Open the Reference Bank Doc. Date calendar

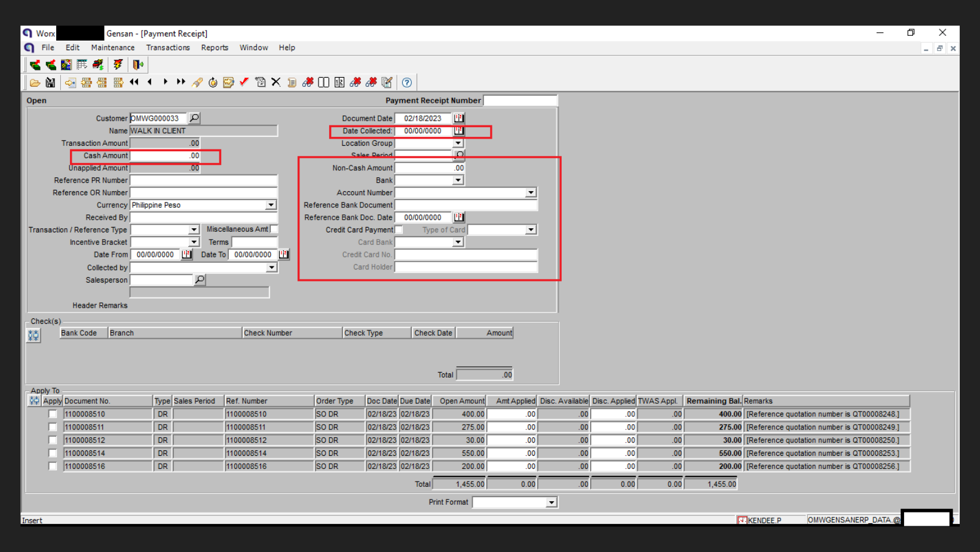[459, 217]
